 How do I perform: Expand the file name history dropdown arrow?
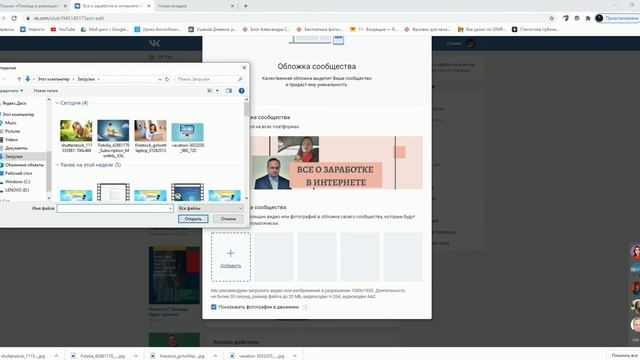170,208
